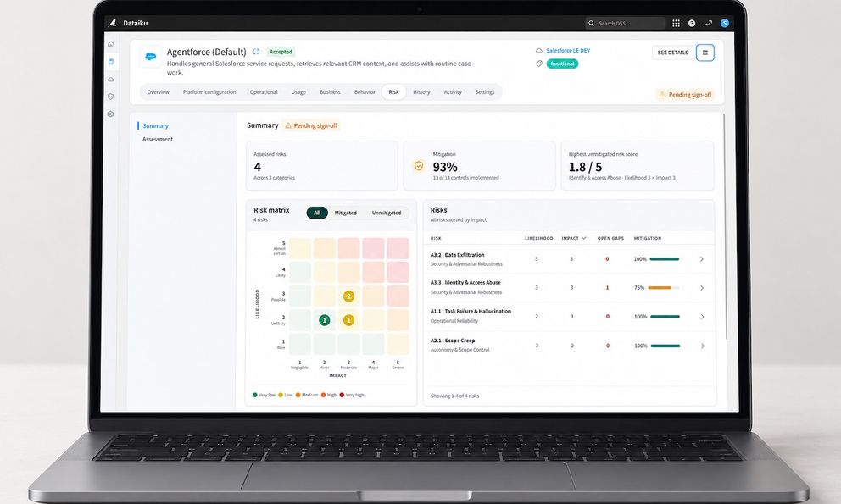Click the Mitigation column header

(x=648, y=238)
